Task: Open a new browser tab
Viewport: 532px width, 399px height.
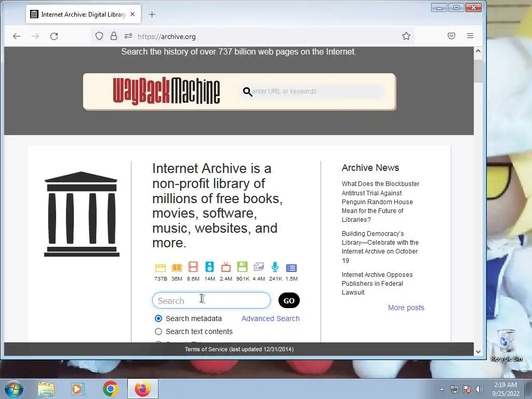Action: click(152, 14)
